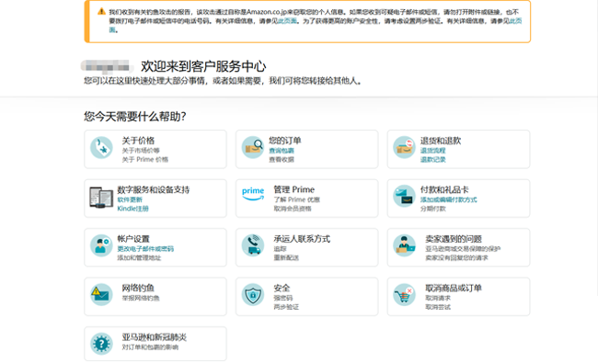The height and width of the screenshot is (364, 598).
Task: Select 取消尝试 under 取消商品或订单
Action: 438,307
